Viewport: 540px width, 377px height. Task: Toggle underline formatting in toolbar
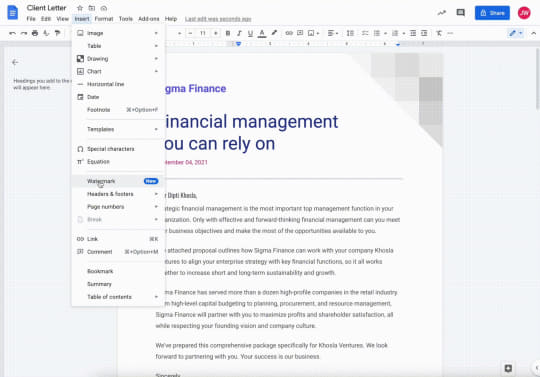(x=250, y=33)
